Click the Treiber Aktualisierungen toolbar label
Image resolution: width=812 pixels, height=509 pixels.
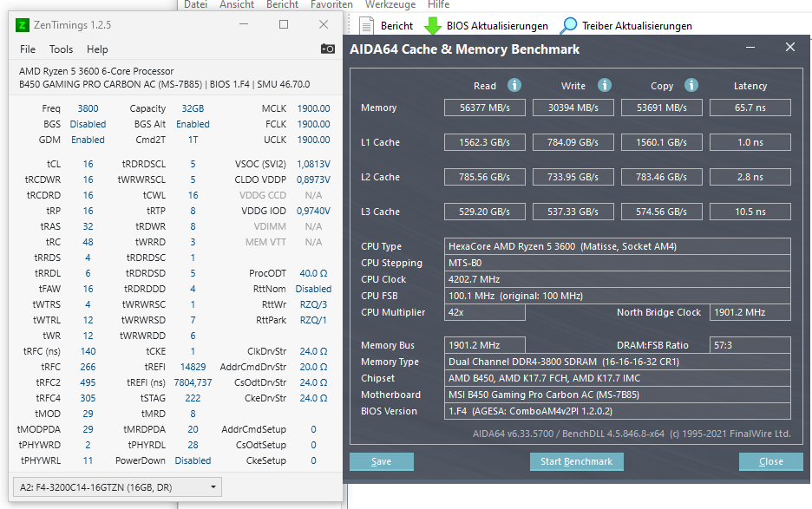click(637, 26)
